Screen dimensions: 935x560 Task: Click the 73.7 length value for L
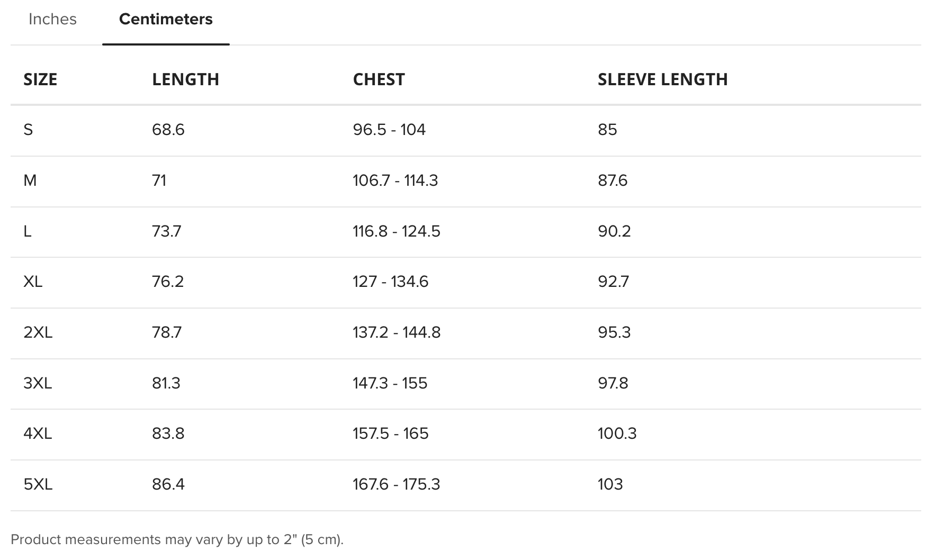(166, 231)
